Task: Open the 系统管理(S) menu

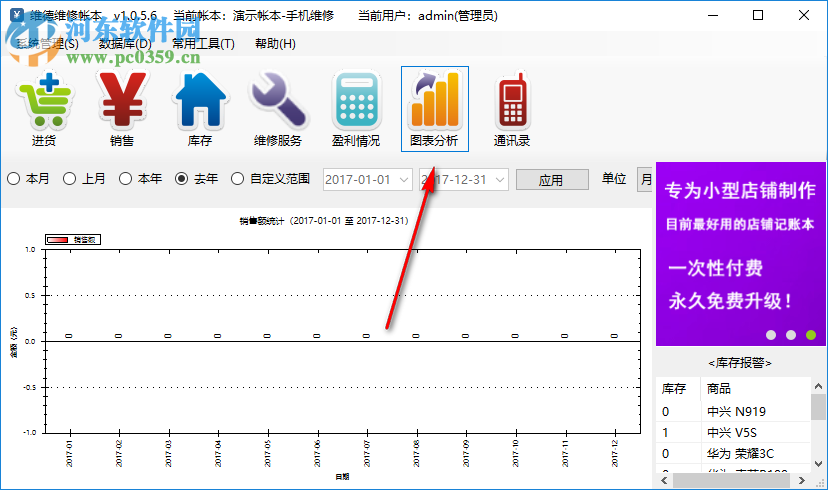Action: coord(48,44)
